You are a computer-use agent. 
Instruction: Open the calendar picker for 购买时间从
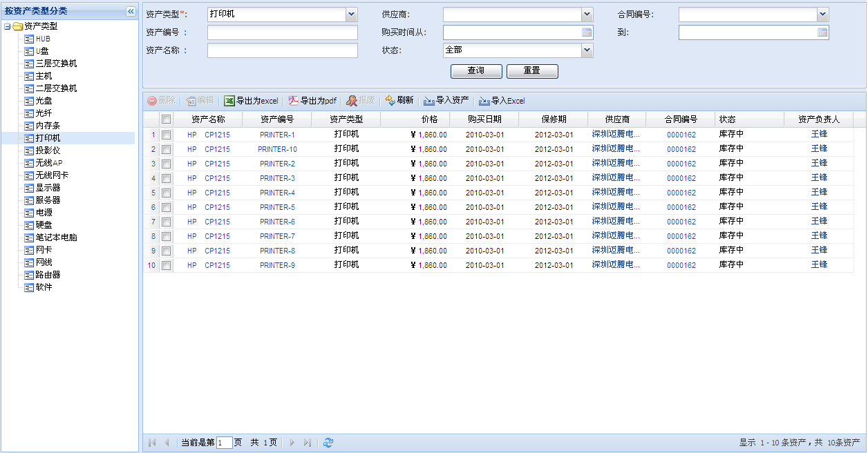point(587,32)
